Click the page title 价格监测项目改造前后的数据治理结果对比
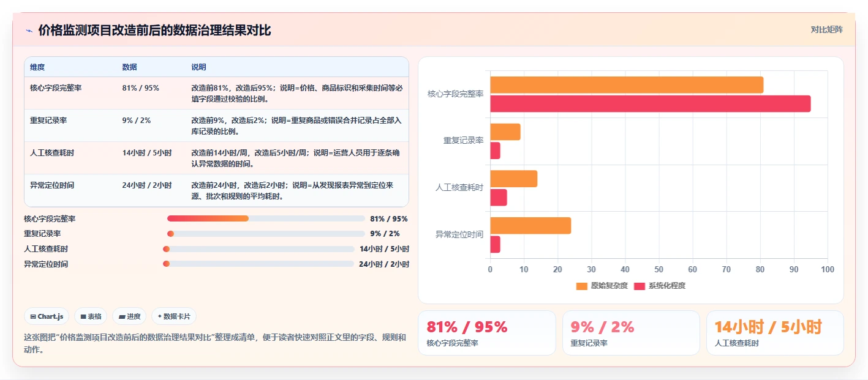 154,31
